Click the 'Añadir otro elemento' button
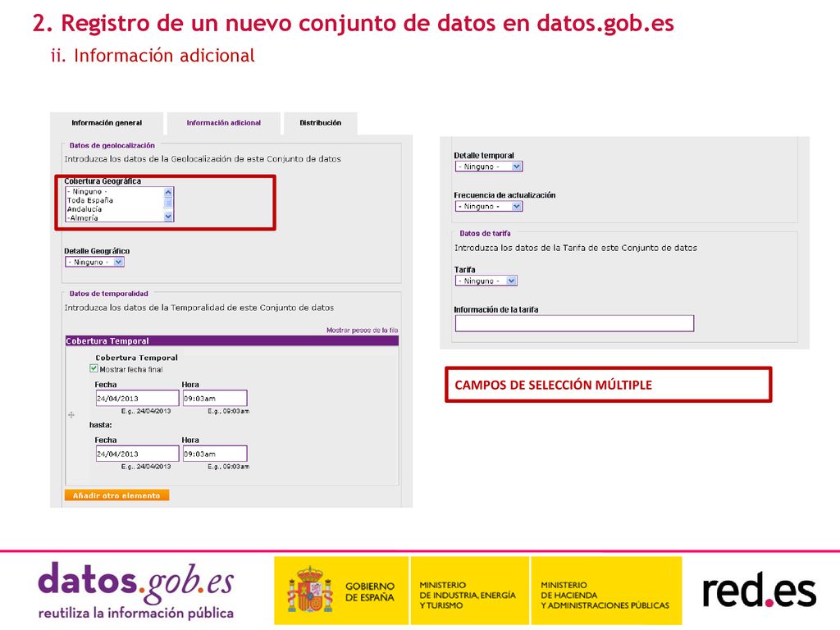Screen dimensions: 840x630 [x=116, y=495]
